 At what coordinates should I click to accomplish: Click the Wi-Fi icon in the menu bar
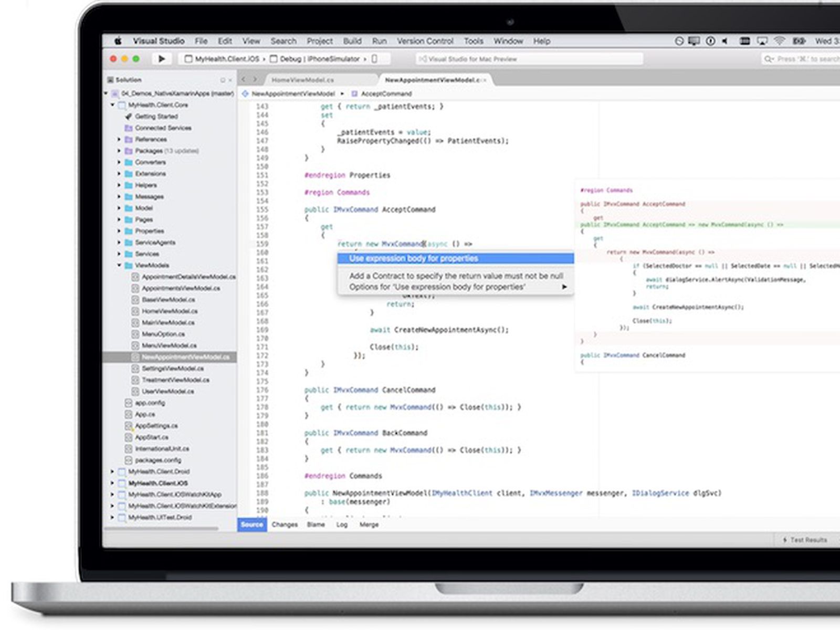point(780,41)
